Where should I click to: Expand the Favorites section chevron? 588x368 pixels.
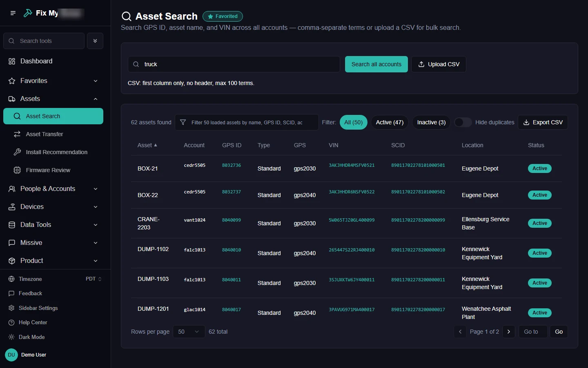pos(96,81)
